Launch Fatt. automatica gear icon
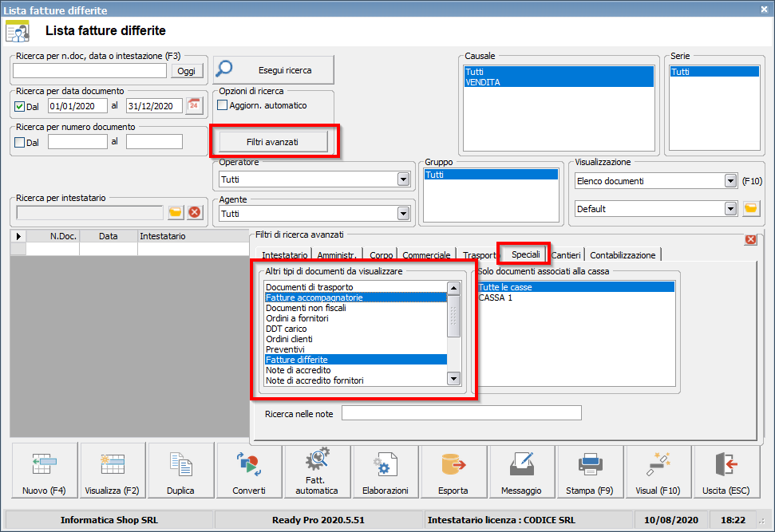775x532 pixels. tap(317, 471)
